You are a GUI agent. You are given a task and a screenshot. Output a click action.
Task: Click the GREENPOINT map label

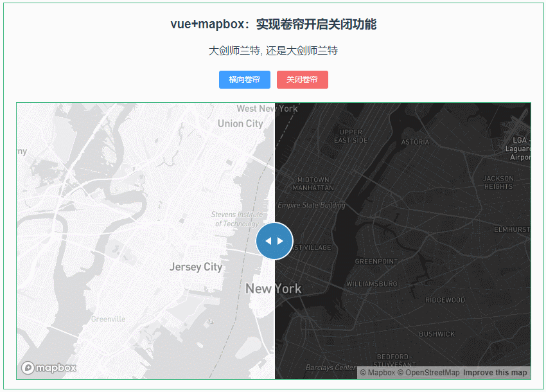pyautogui.click(x=376, y=262)
